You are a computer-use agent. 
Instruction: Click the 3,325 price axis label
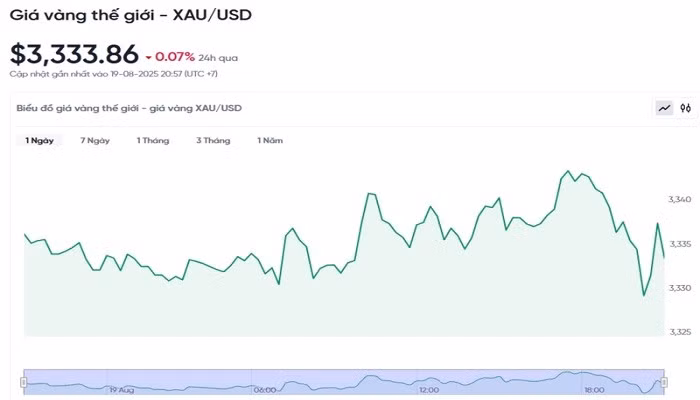point(679,332)
